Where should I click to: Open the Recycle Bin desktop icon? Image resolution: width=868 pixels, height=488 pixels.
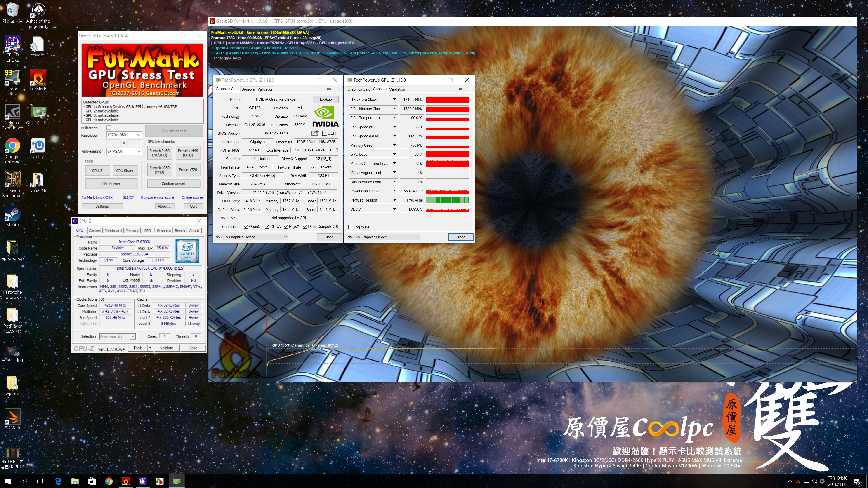point(12,13)
